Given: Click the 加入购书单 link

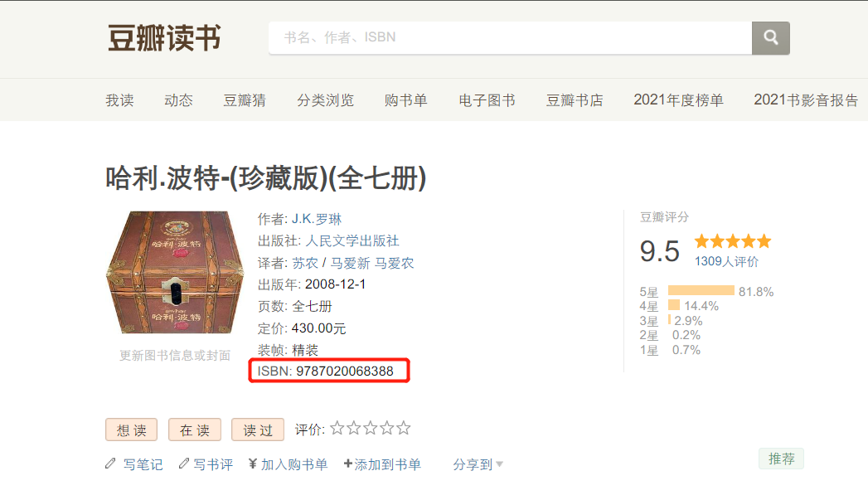Looking at the screenshot, I should pyautogui.click(x=294, y=464).
